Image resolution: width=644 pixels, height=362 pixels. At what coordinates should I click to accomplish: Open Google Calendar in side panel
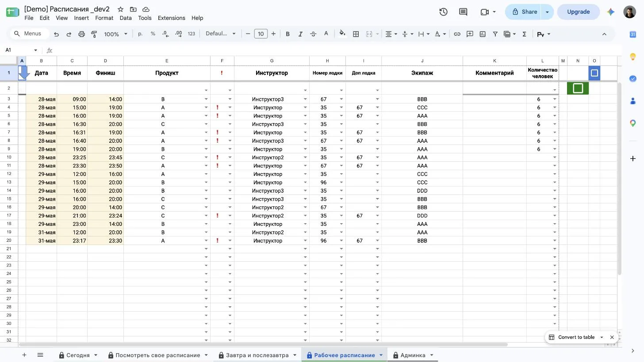(x=633, y=34)
